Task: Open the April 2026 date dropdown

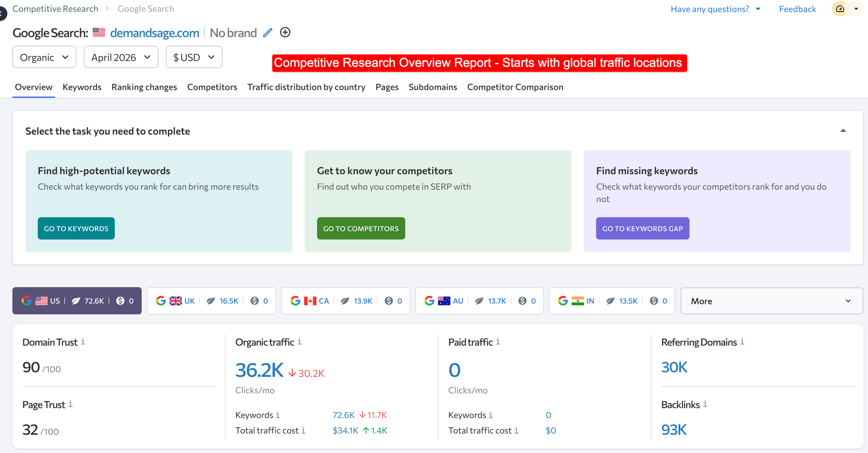Action: (x=121, y=57)
